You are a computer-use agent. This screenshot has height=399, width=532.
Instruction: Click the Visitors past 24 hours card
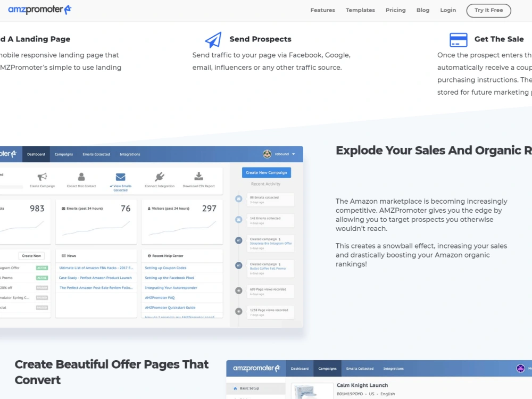182,222
